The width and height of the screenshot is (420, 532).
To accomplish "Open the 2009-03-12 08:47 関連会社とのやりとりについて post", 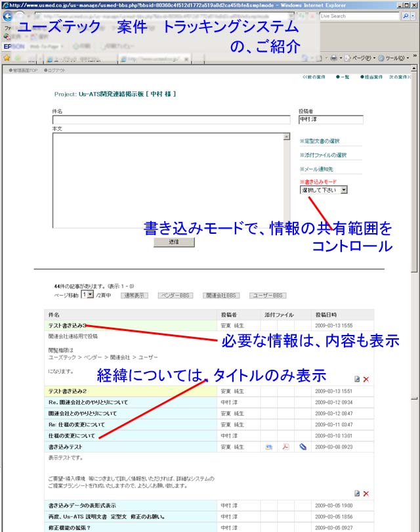I will [x=83, y=414].
